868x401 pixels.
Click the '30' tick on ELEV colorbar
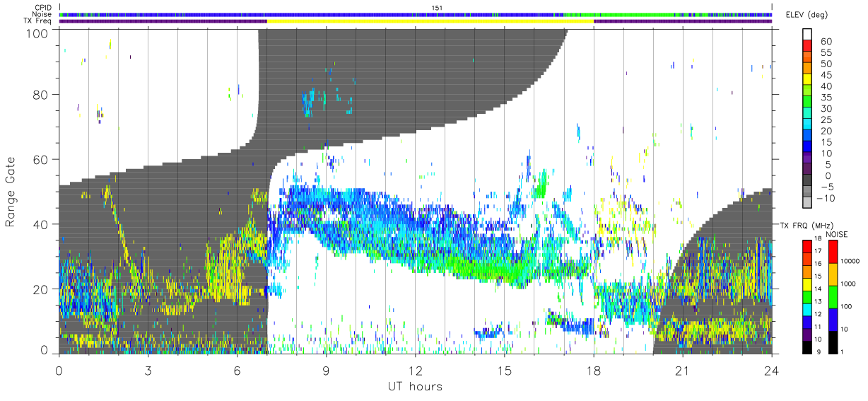[x=826, y=109]
